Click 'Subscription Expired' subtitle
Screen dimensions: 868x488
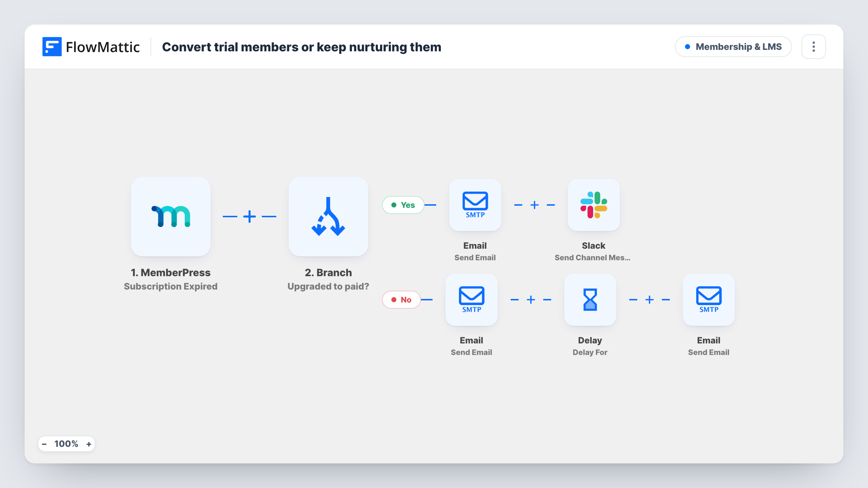[x=171, y=286]
